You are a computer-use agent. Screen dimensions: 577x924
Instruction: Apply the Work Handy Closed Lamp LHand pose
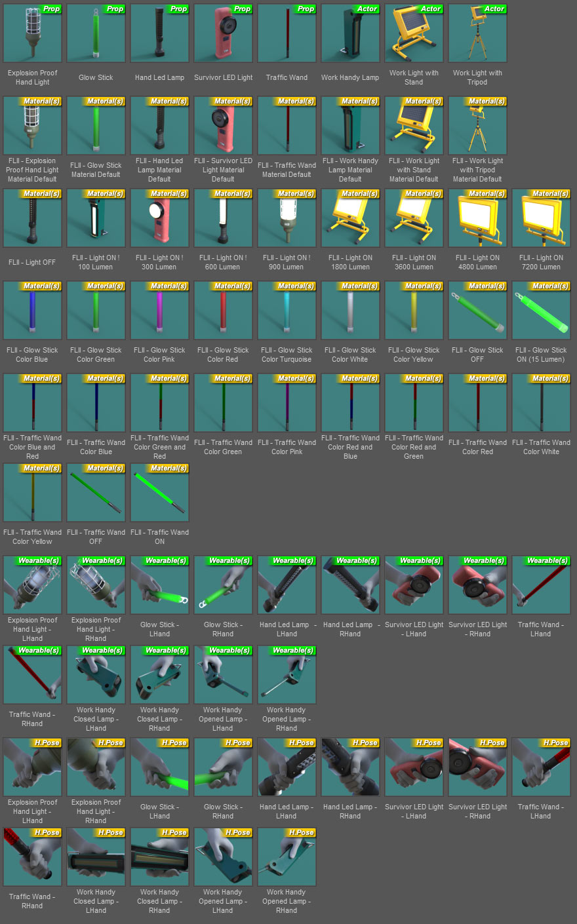(x=96, y=857)
